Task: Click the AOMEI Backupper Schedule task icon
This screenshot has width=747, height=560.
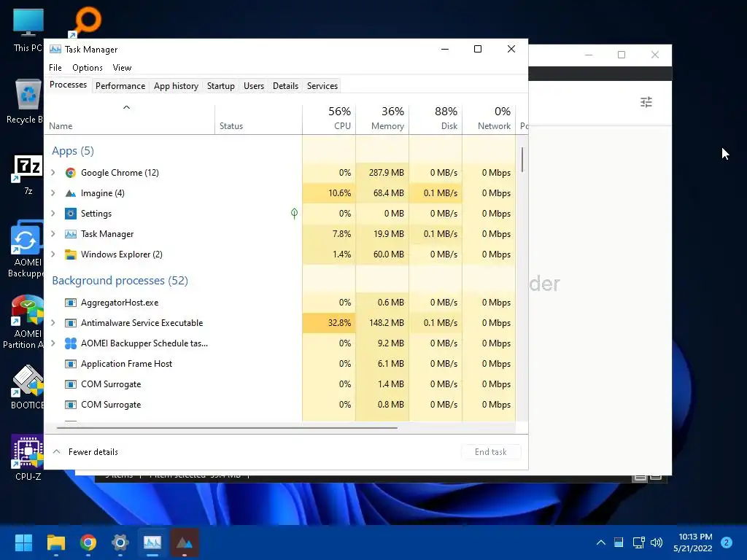Action: (x=71, y=343)
